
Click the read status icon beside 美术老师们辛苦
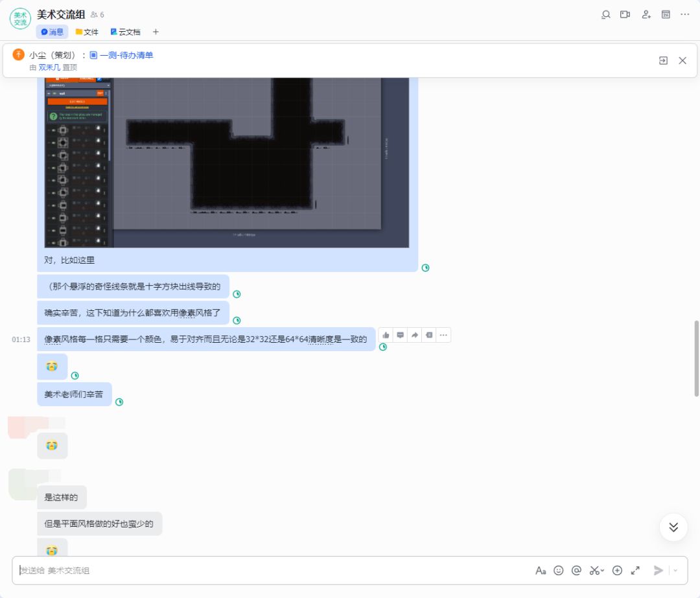pos(119,402)
